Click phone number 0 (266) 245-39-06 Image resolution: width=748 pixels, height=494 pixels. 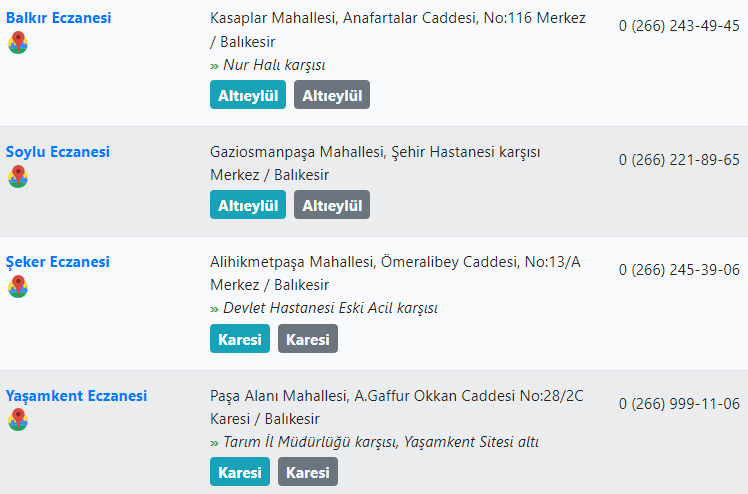[679, 270]
